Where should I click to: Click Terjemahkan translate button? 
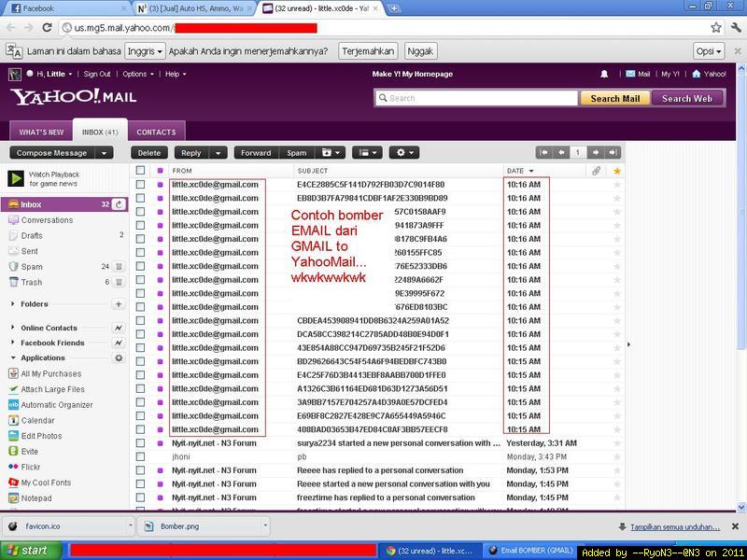coord(368,51)
